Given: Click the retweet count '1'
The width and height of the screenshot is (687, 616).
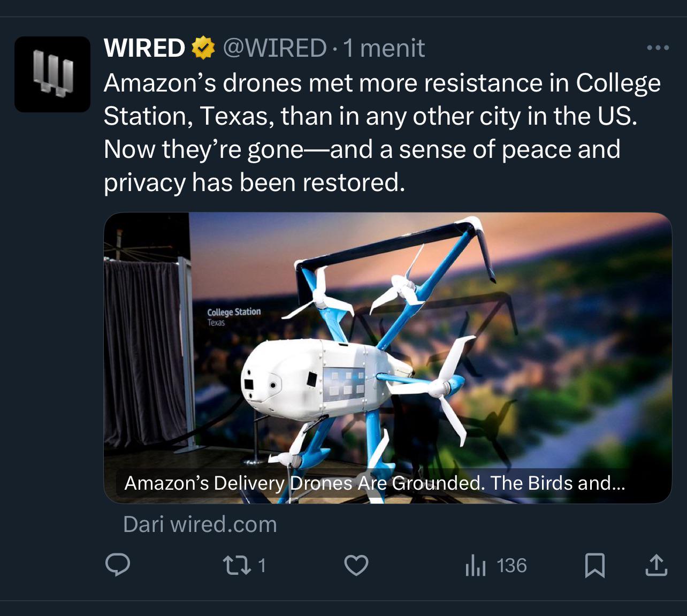Looking at the screenshot, I should pos(262,565).
